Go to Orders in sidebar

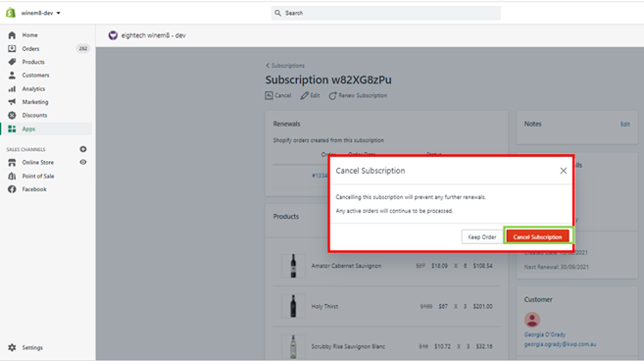30,48
